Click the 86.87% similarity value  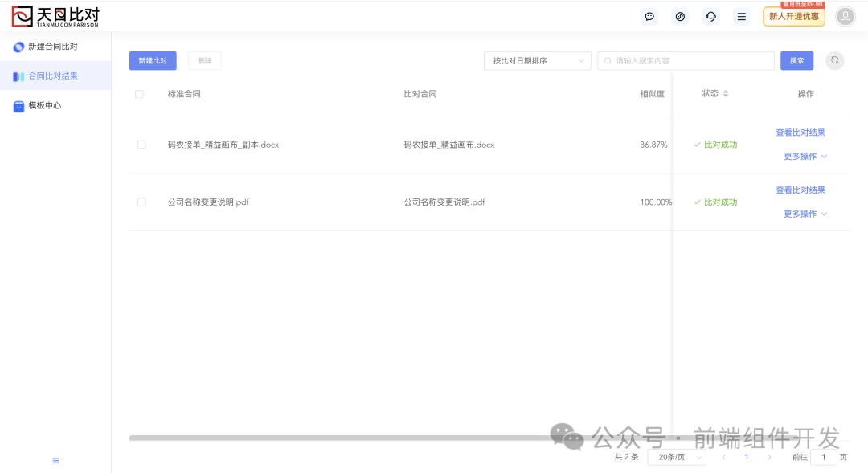[653, 145]
